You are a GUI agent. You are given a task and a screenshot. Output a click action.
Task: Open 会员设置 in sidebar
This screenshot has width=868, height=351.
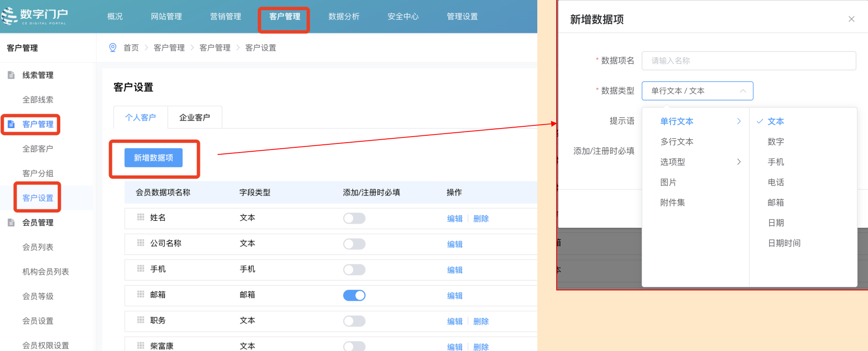38,321
